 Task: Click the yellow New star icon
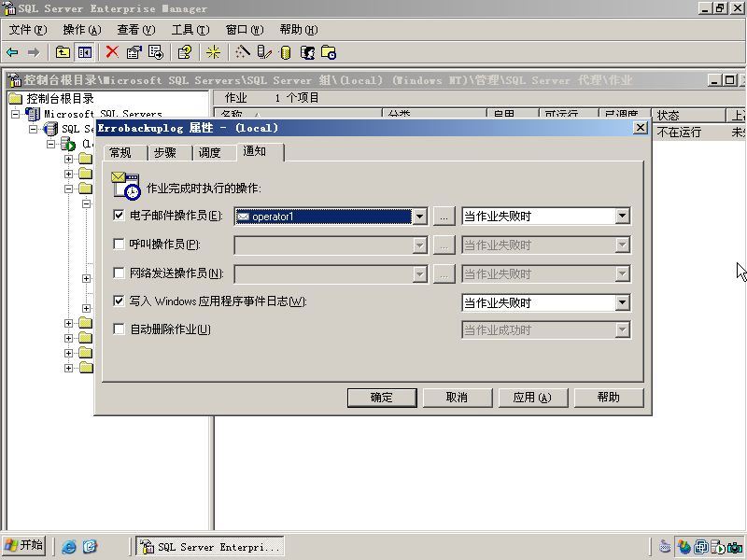pos(213,52)
